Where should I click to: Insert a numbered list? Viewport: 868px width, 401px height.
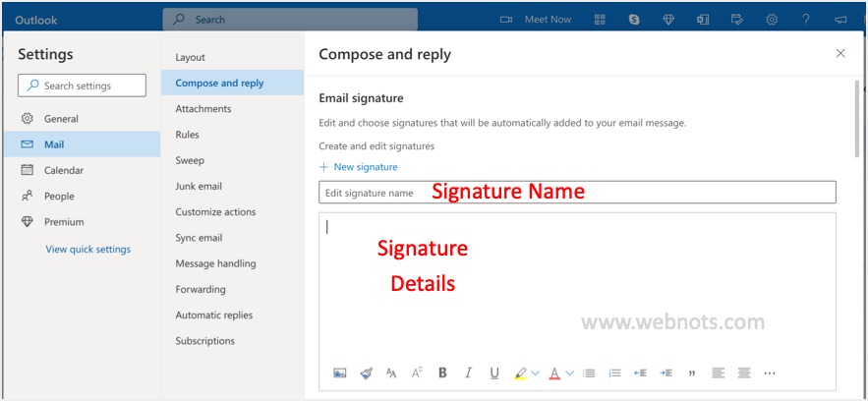click(614, 373)
